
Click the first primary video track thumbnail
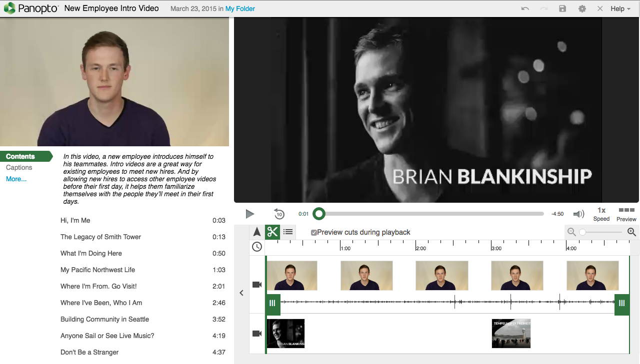pyautogui.click(x=292, y=276)
